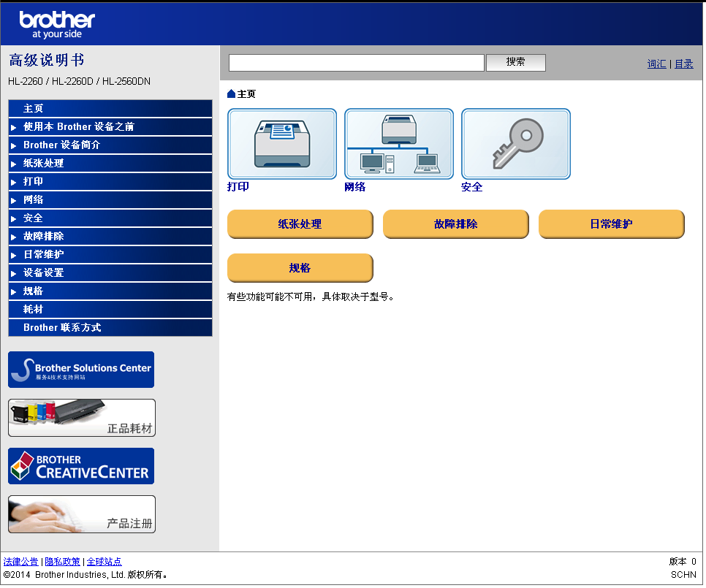Select Brother 设备简介 menu item
Image resolution: width=706 pixels, height=588 pixels.
point(110,145)
